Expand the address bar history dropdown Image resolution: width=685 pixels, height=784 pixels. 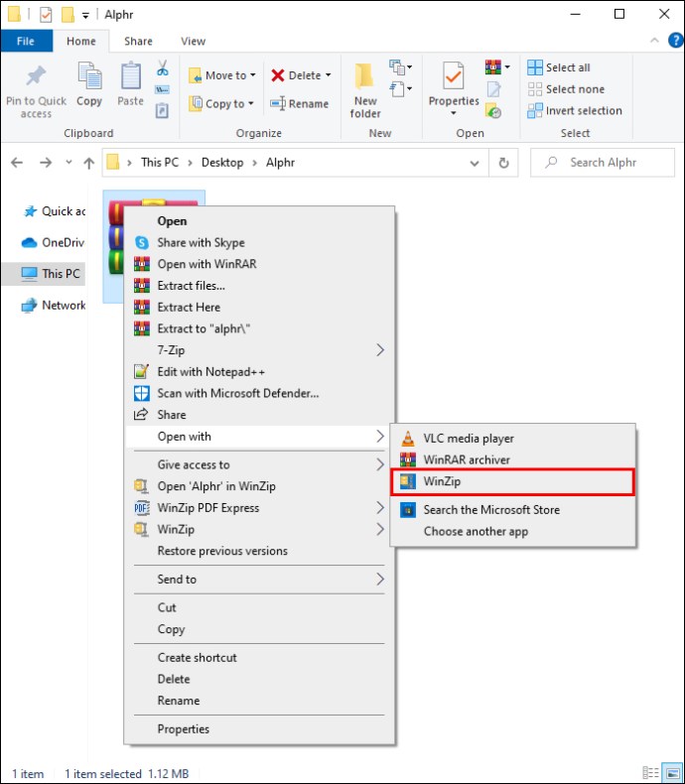click(x=475, y=163)
